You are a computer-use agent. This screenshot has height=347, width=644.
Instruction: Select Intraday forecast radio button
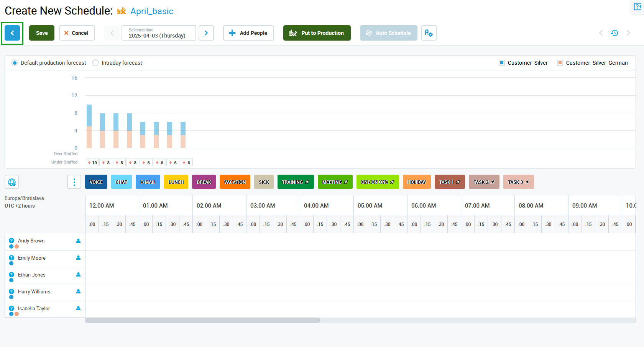[95, 63]
